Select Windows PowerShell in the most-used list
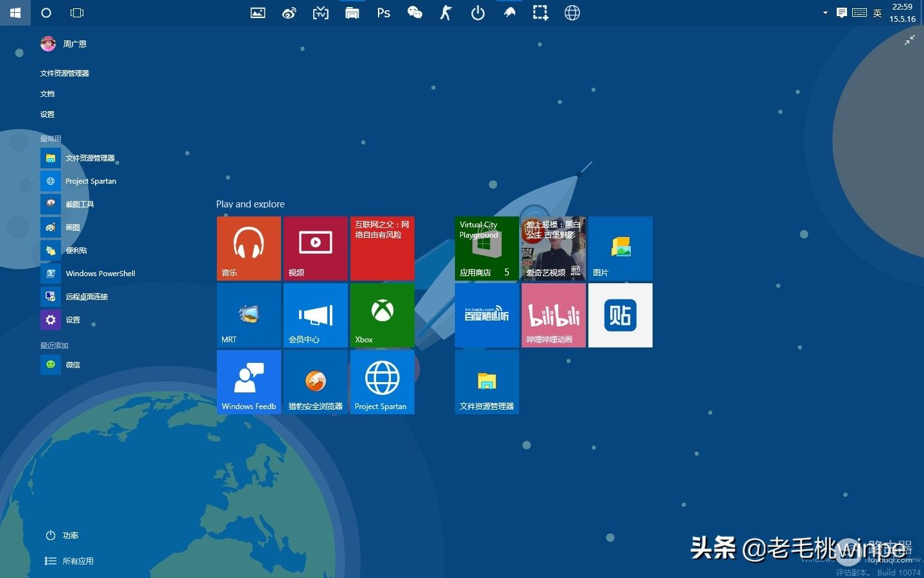This screenshot has height=578, width=924. point(99,274)
